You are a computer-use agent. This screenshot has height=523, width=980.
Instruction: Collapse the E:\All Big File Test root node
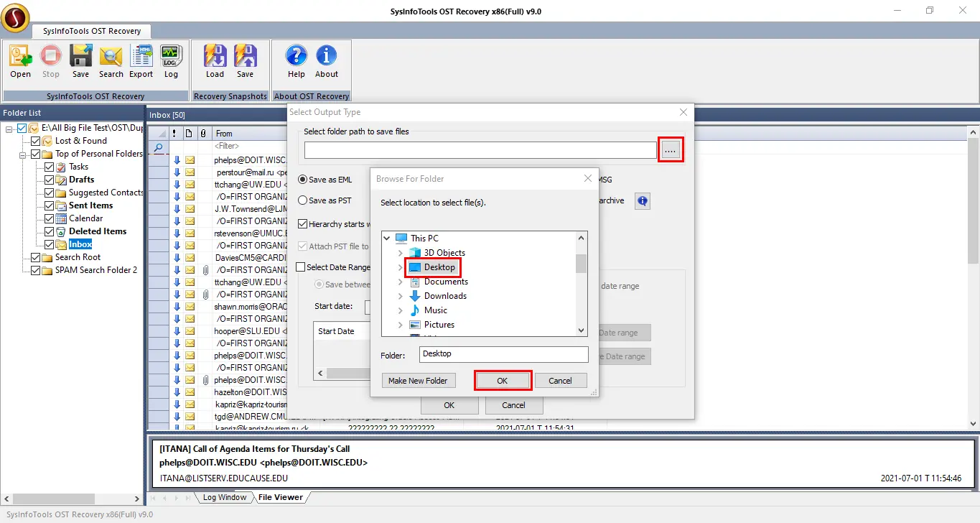tap(9, 128)
